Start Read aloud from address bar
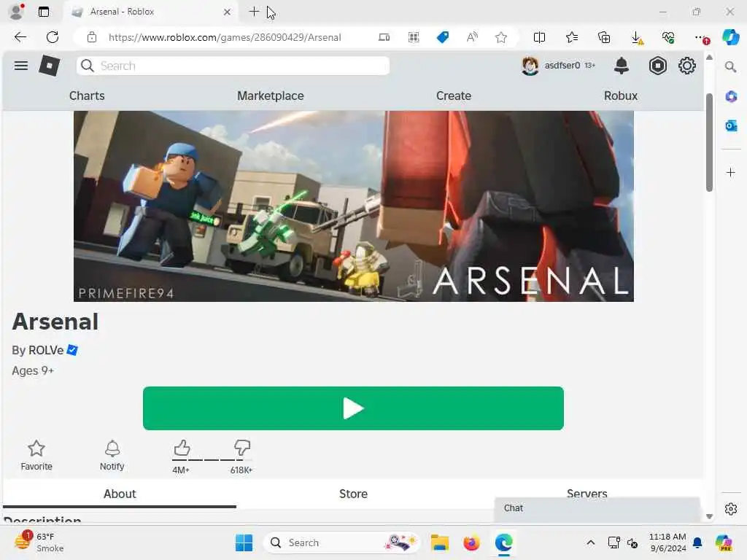747x560 pixels. click(472, 37)
